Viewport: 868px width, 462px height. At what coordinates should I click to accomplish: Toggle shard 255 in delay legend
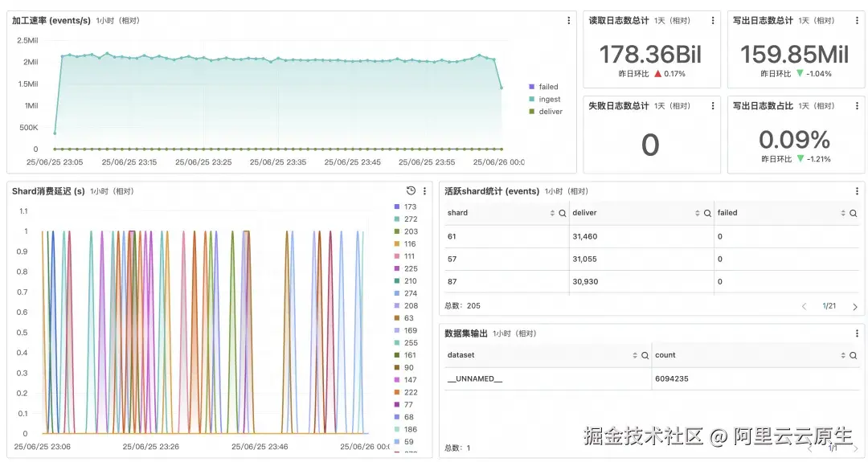(x=406, y=342)
